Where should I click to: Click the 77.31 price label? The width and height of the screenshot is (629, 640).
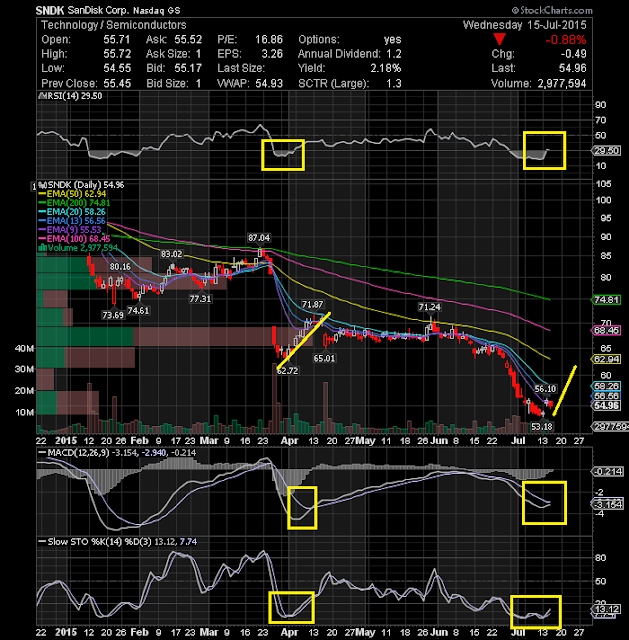coord(200,299)
